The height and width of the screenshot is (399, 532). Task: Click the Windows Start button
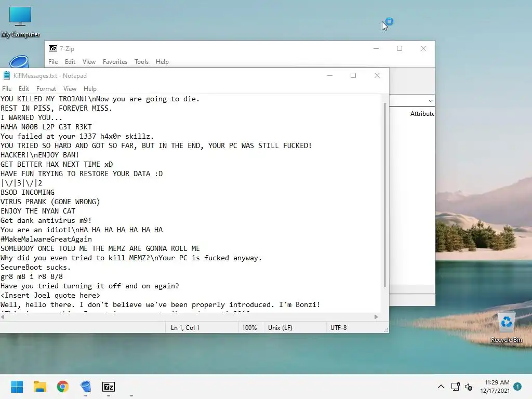click(17, 387)
